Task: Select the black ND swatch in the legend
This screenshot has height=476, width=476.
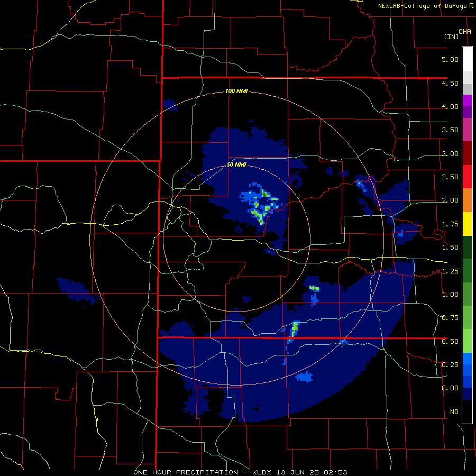Action: tap(467, 411)
